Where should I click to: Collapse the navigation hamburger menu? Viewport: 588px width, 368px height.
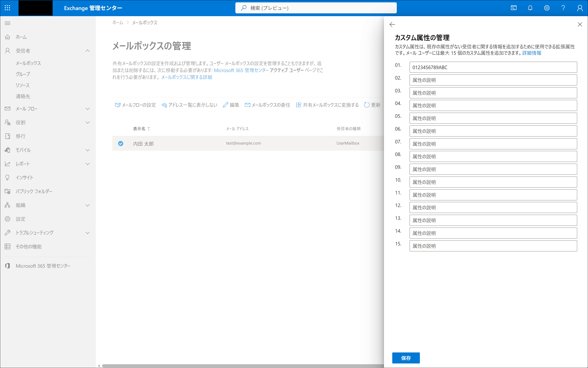click(x=7, y=23)
